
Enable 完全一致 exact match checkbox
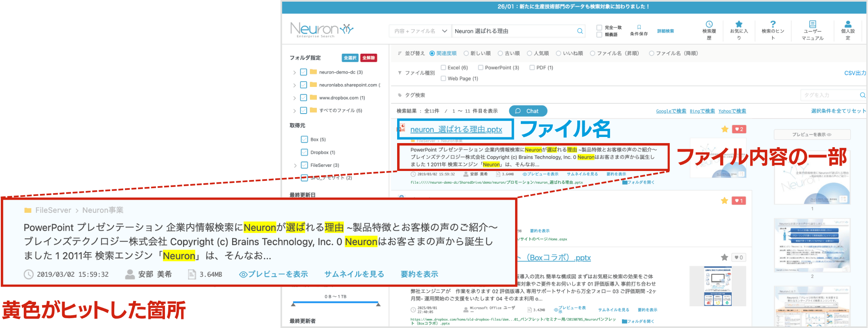pyautogui.click(x=599, y=28)
